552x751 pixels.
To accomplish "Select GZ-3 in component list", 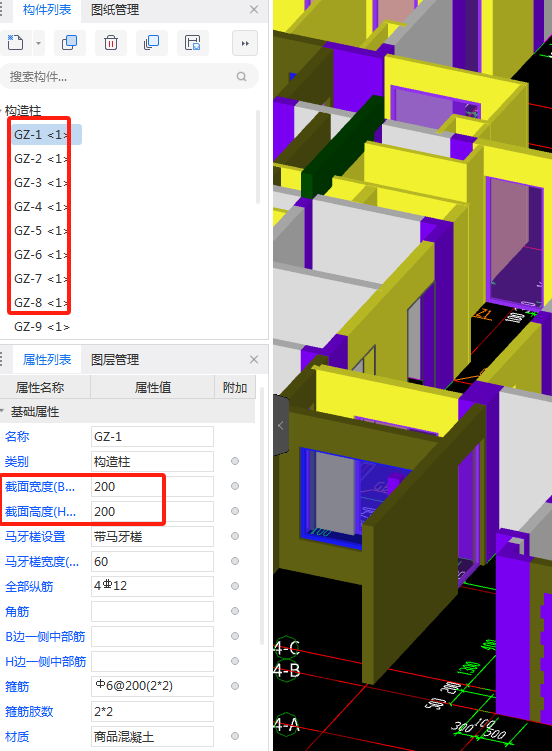I will [42, 182].
